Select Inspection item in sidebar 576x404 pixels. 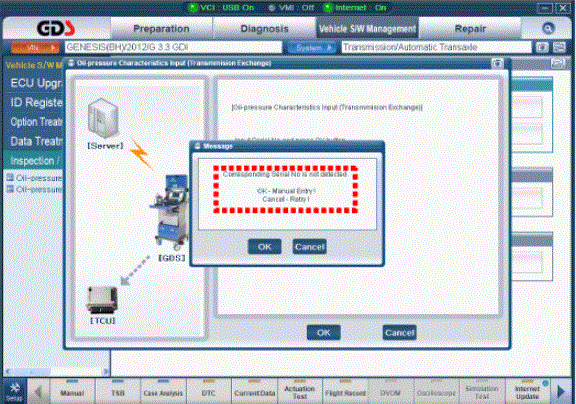[33, 161]
